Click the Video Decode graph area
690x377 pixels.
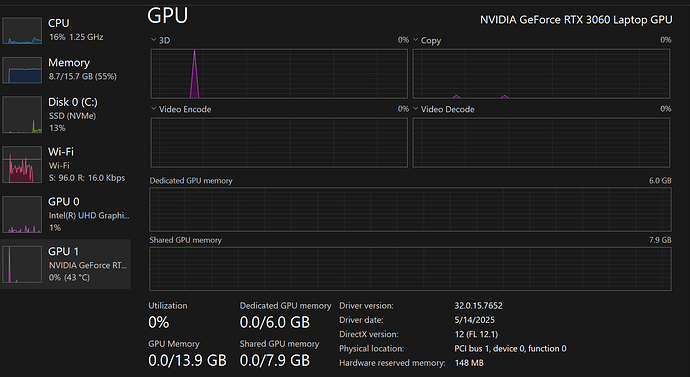541,142
